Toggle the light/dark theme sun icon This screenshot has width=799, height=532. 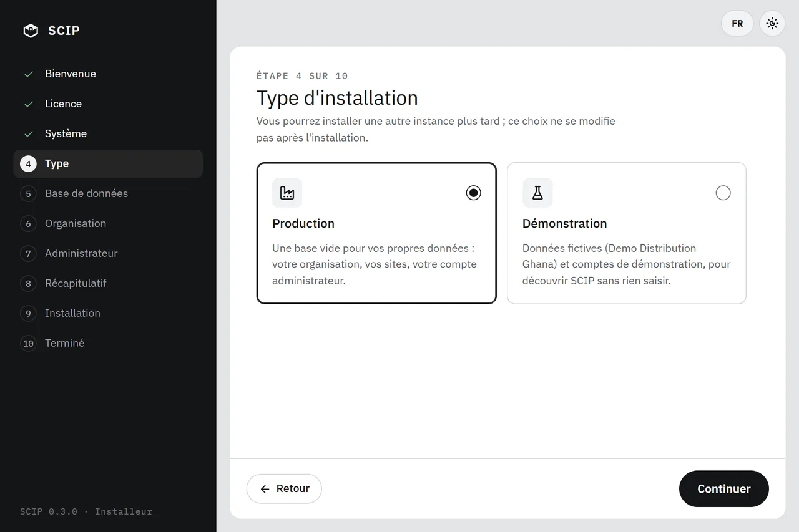[x=772, y=24]
